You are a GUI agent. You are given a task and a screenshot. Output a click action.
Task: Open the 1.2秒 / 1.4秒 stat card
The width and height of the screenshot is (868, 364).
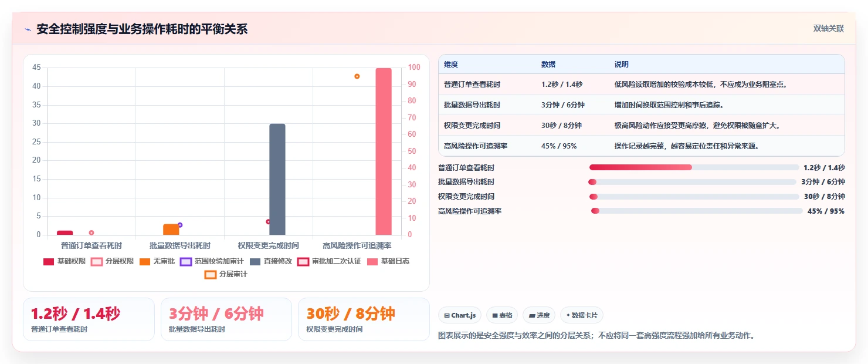tap(89, 319)
